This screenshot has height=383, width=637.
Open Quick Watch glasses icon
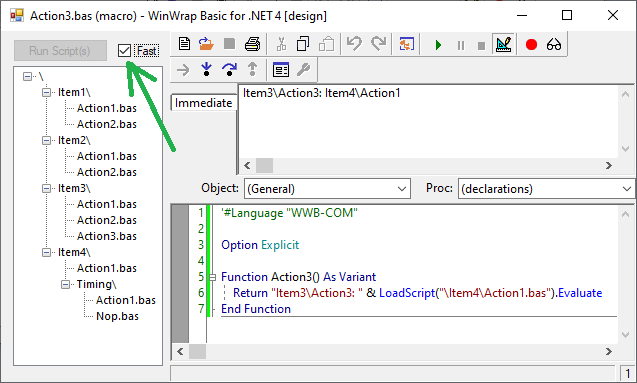tap(554, 44)
